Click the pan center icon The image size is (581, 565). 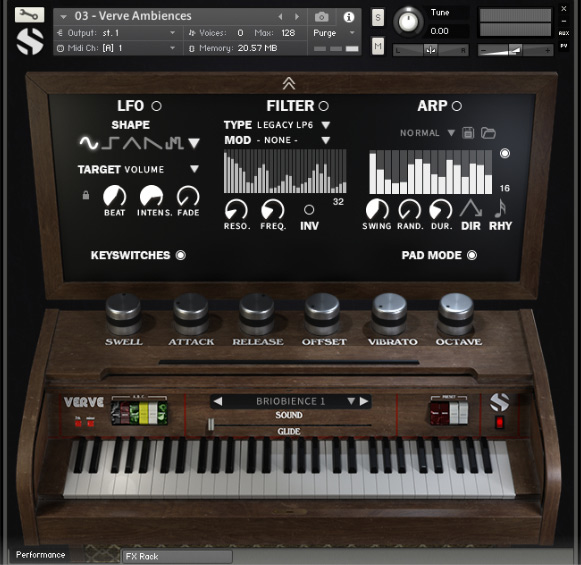pyautogui.click(x=431, y=50)
